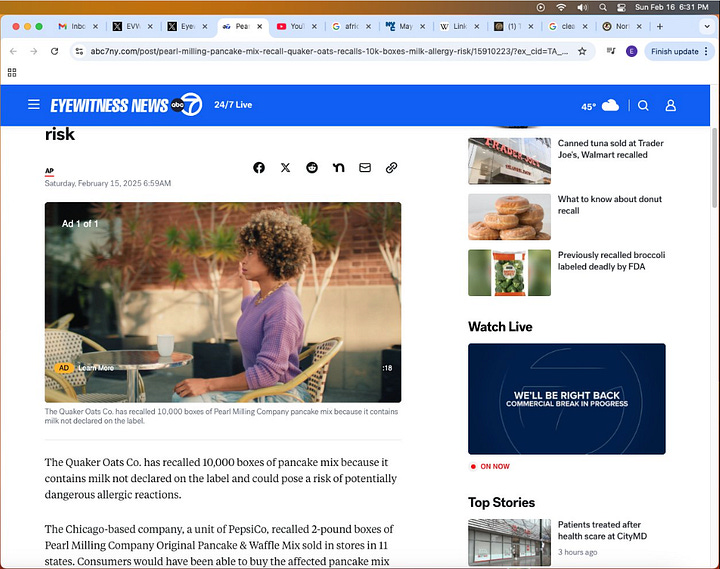Switch to the Wikipedia Link tab
This screenshot has height=569, width=720.
tap(459, 27)
